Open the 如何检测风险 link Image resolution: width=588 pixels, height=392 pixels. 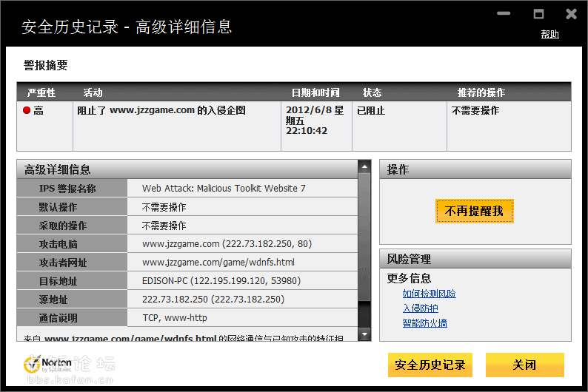(x=429, y=294)
